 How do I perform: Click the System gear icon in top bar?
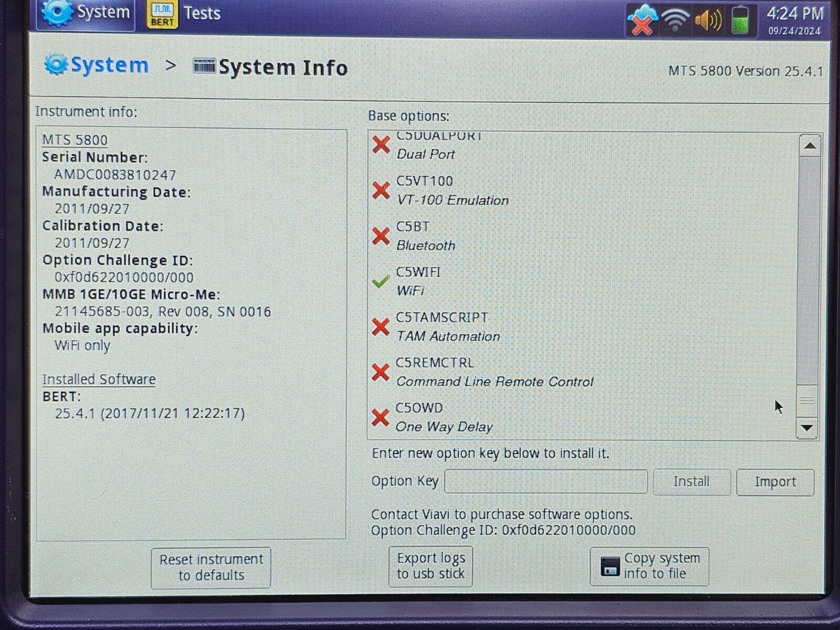[57, 13]
